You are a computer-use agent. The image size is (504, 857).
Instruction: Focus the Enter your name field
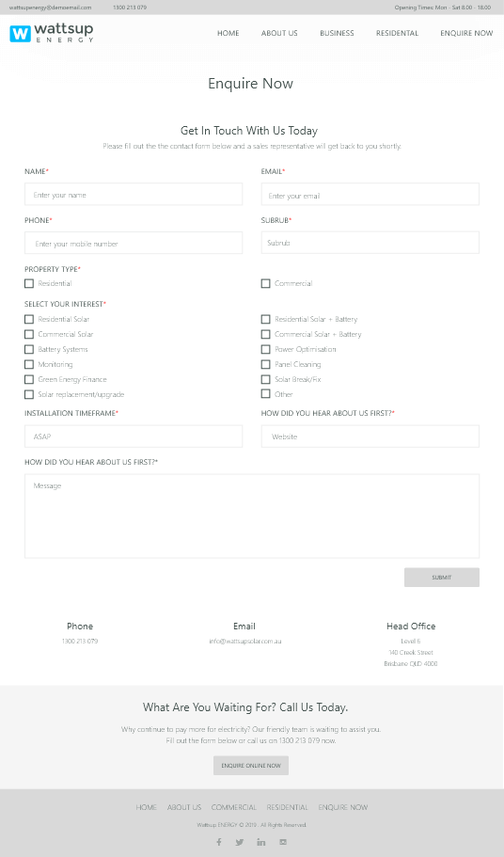134,195
